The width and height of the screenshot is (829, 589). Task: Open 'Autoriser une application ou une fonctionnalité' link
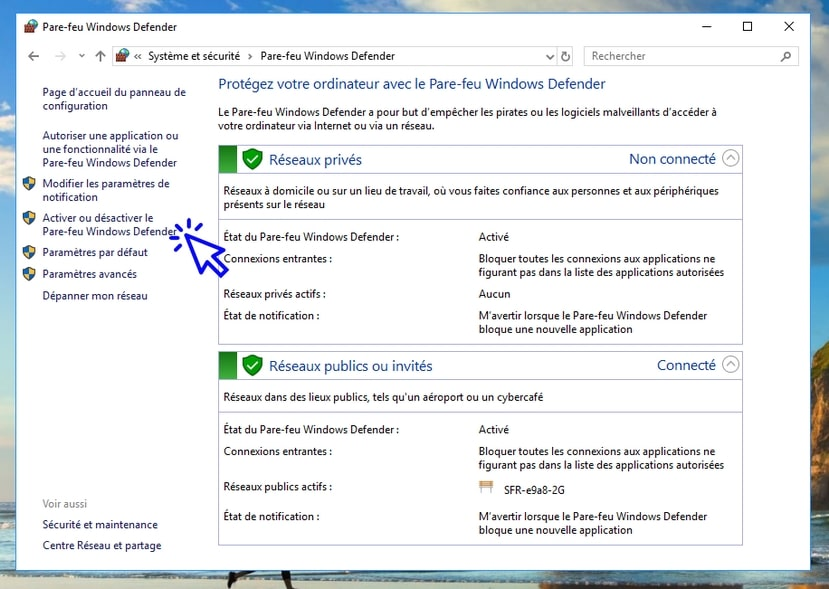(110, 149)
